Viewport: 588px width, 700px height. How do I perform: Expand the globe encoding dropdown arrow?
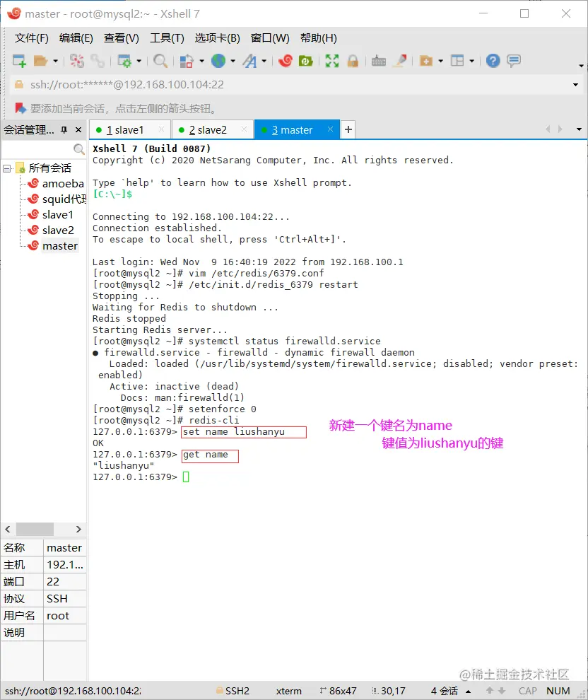tap(233, 61)
